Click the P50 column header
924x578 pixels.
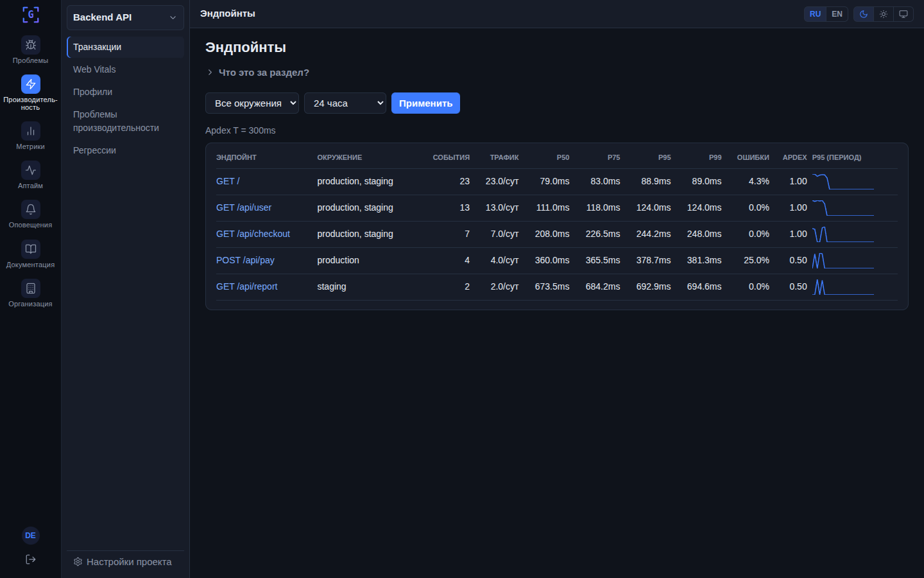click(563, 157)
